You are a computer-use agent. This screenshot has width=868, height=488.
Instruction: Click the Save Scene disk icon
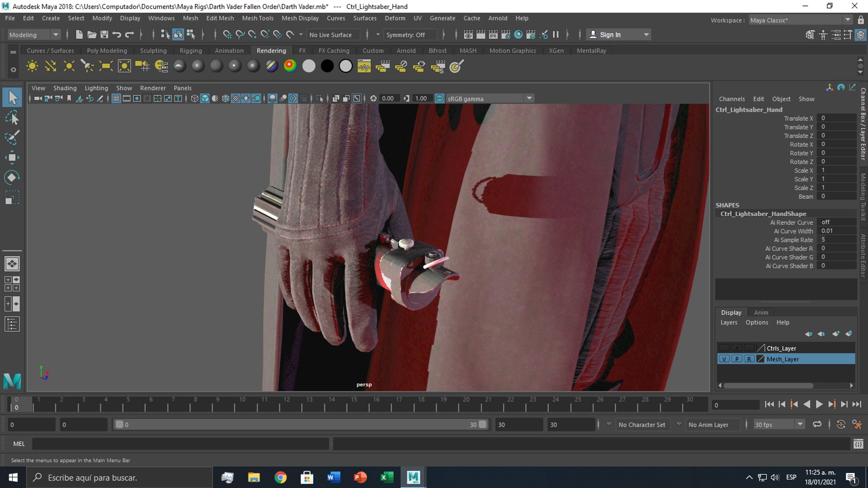tap(104, 34)
